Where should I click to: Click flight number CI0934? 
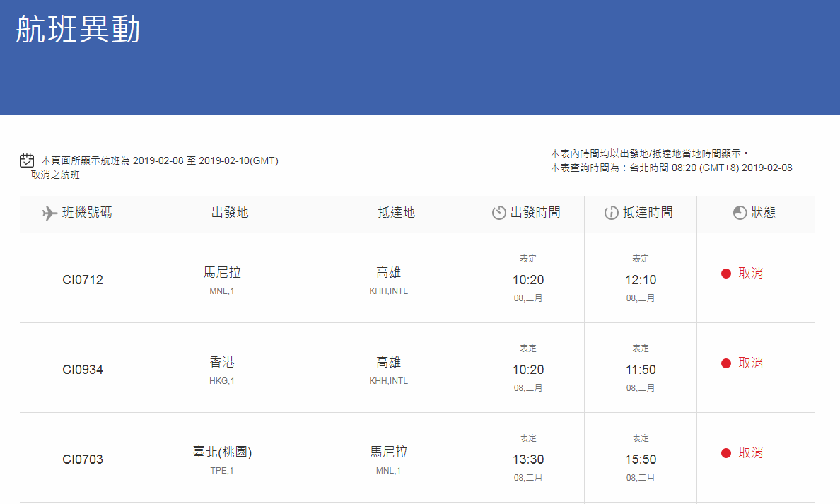[x=83, y=370]
